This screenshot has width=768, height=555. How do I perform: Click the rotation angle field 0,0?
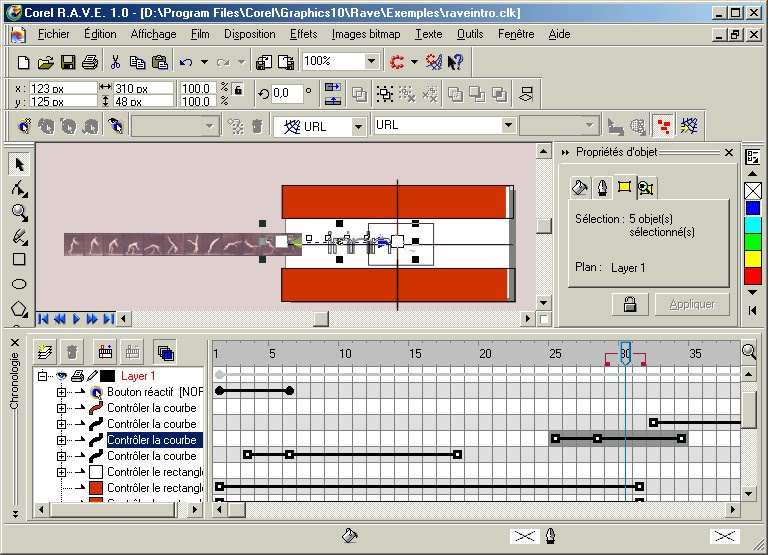[287, 93]
